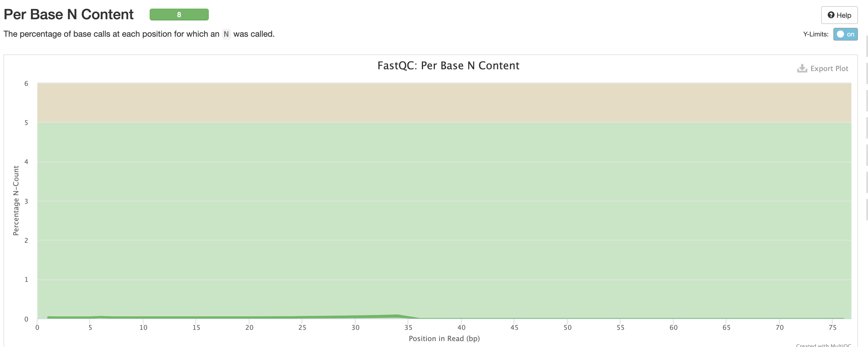Screen dimensions: 868x347
Task: Click the Created with MultiQC credit link
Action: (823, 345)
